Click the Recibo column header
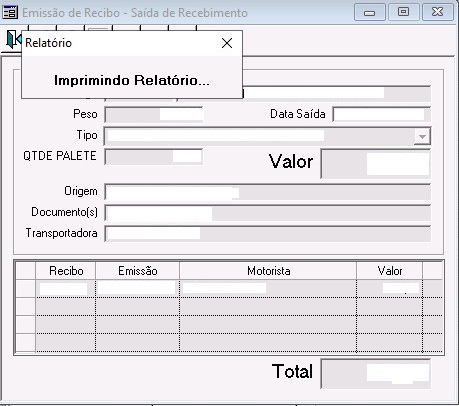 coord(66,271)
